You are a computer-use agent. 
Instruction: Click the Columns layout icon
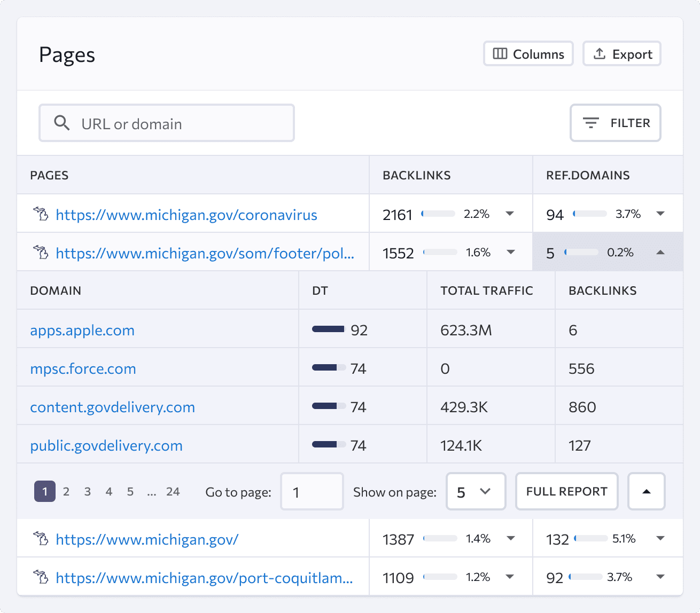click(x=500, y=54)
